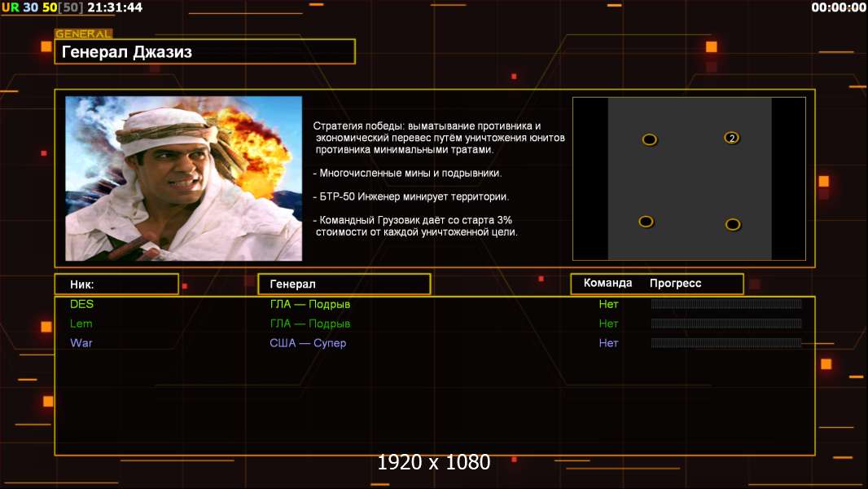Click the General Джазиз portrait image
Screen dimensions: 868x489
click(184, 178)
